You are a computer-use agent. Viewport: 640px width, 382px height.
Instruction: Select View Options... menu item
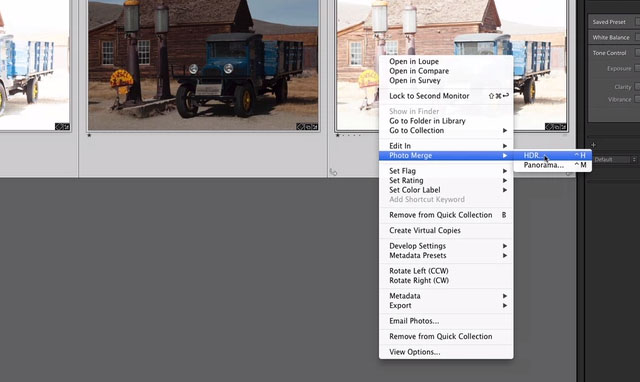(x=446, y=352)
